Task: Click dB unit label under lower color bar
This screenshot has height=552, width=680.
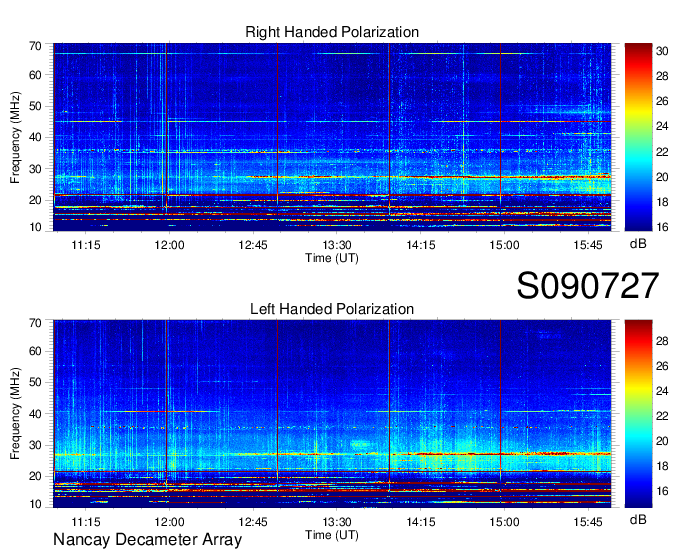Action: point(638,519)
